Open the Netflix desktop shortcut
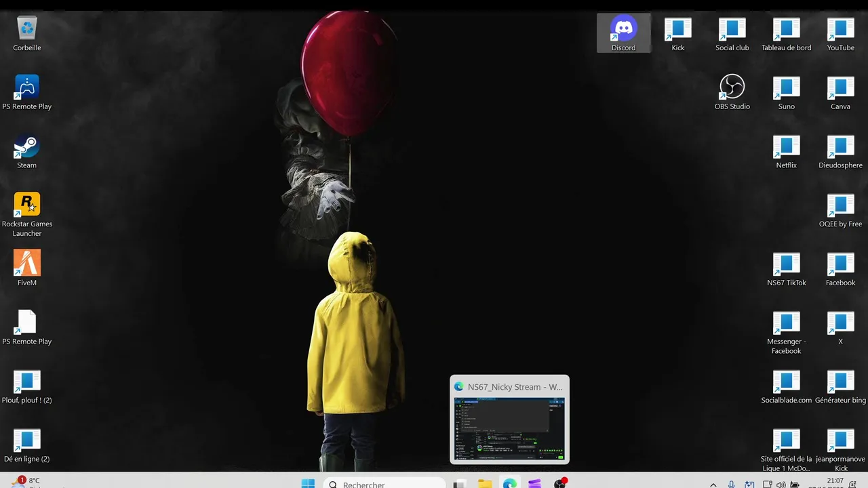This screenshot has width=868, height=488. (787, 151)
